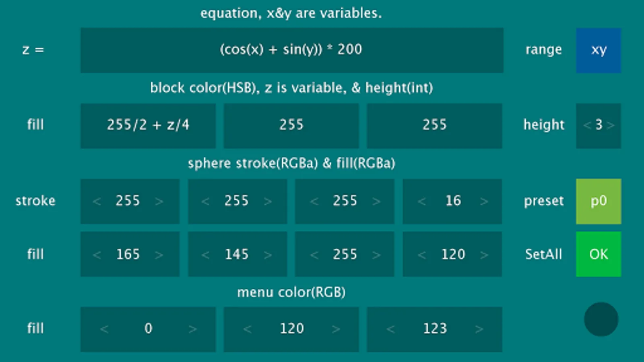Increase the menu color blue value 123
This screenshot has height=362, width=644.
pos(479,329)
